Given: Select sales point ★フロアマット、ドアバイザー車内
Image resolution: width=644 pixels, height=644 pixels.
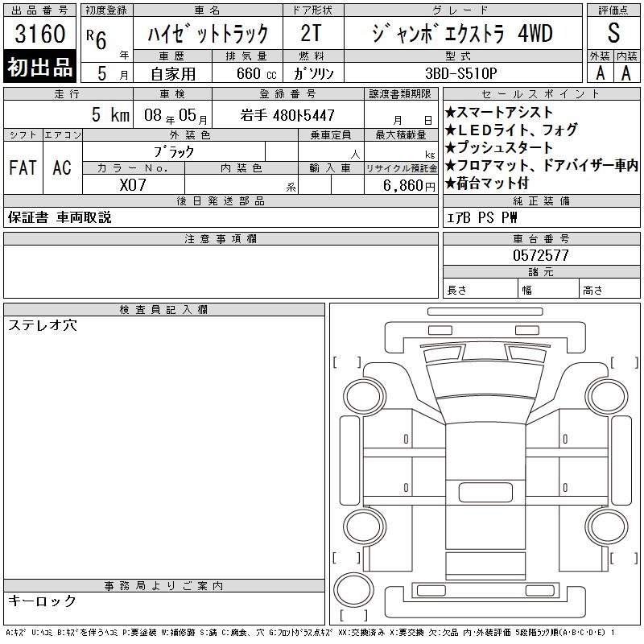Looking at the screenshot, I should point(542,165).
